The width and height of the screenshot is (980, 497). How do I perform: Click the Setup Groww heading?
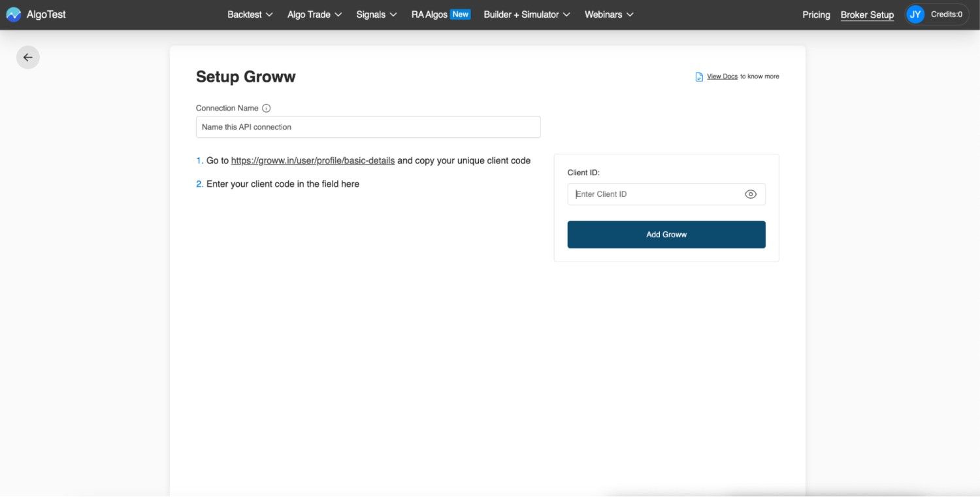point(246,77)
